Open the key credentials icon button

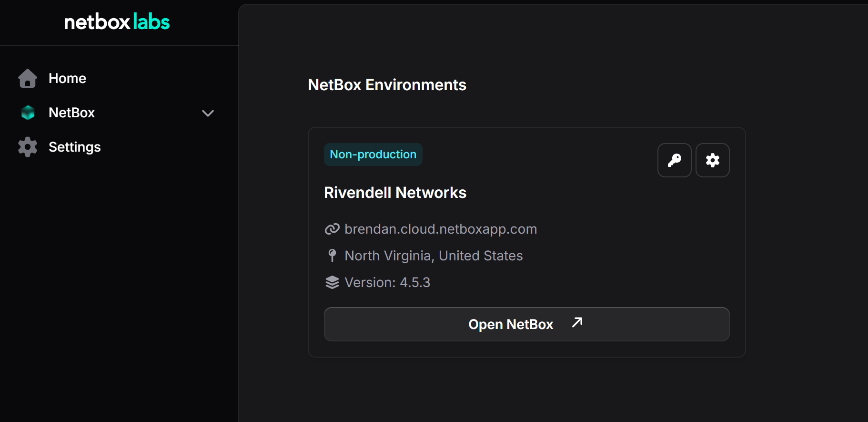pos(674,160)
